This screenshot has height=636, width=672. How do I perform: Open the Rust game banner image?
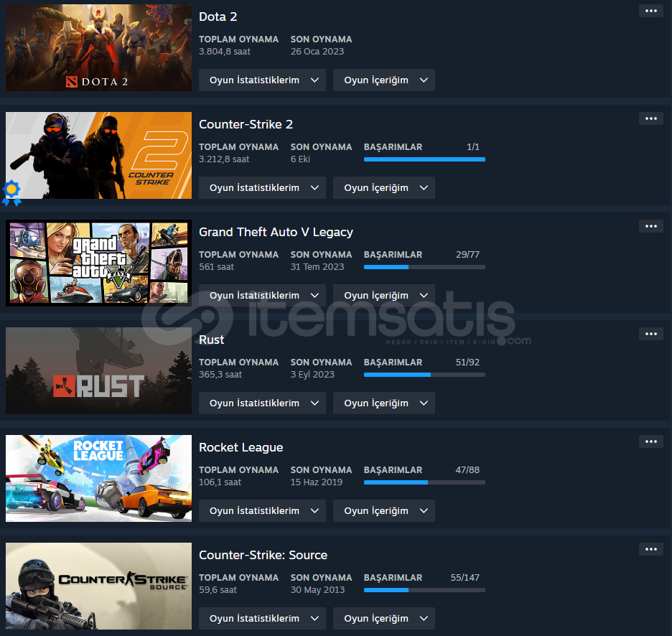pyautogui.click(x=98, y=370)
